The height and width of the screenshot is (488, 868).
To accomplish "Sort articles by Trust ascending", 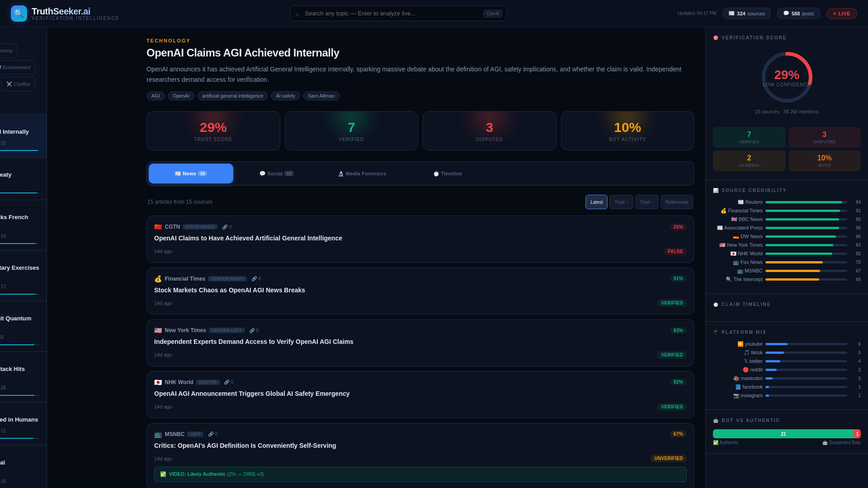I will point(646,202).
